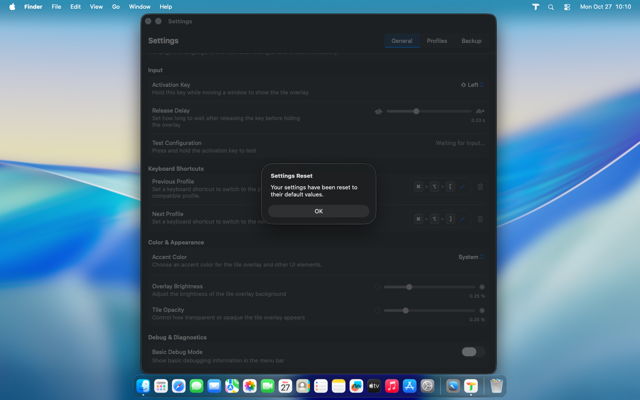Expand the Activation Key dropdown
This screenshot has width=640, height=400.
point(471,85)
